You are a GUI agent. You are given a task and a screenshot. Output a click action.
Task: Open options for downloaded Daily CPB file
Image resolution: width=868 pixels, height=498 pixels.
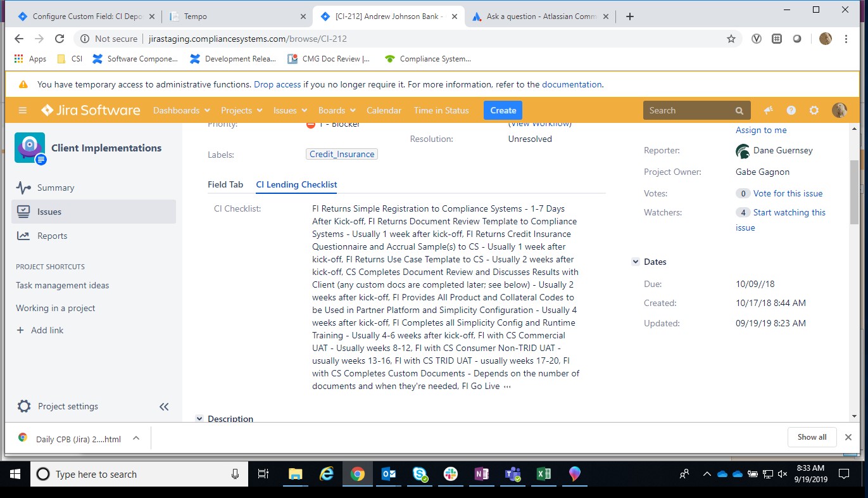pyautogui.click(x=135, y=438)
